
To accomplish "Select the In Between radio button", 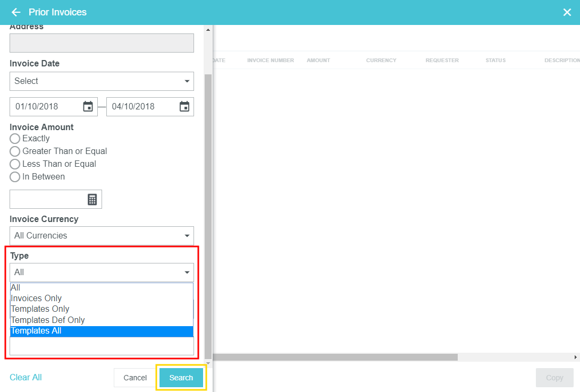I will coord(15,177).
